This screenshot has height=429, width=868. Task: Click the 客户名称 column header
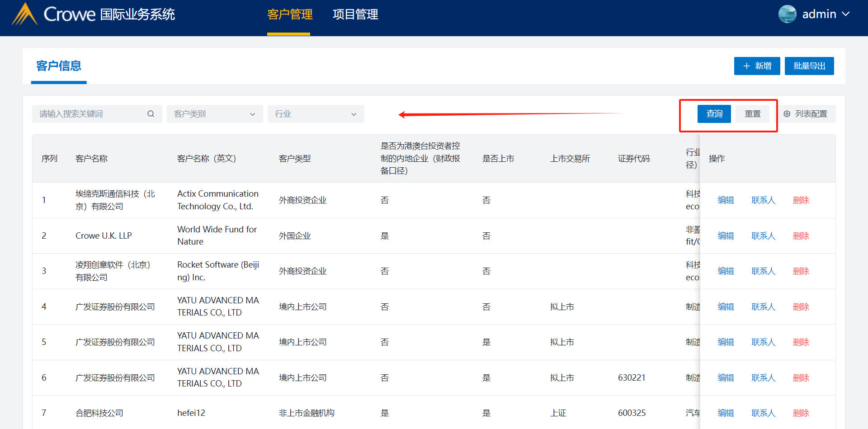[91, 159]
